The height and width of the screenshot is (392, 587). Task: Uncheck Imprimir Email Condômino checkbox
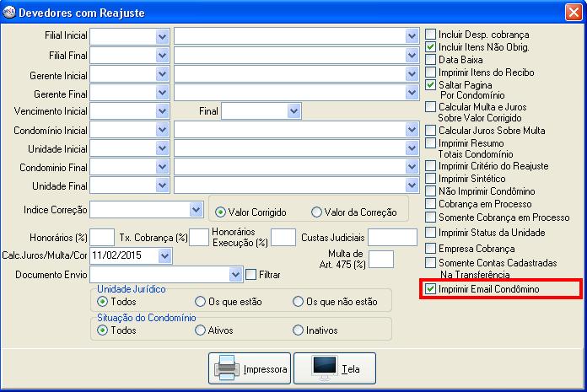(431, 290)
